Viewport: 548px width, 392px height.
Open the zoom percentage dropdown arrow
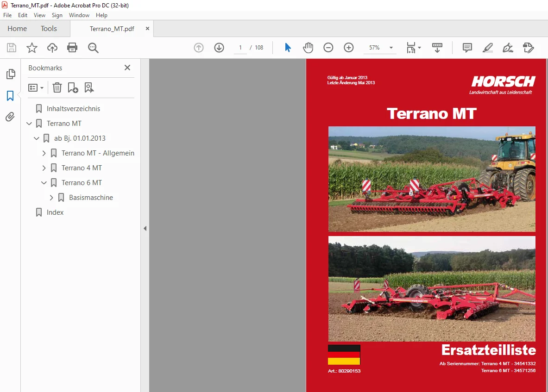[391, 48]
